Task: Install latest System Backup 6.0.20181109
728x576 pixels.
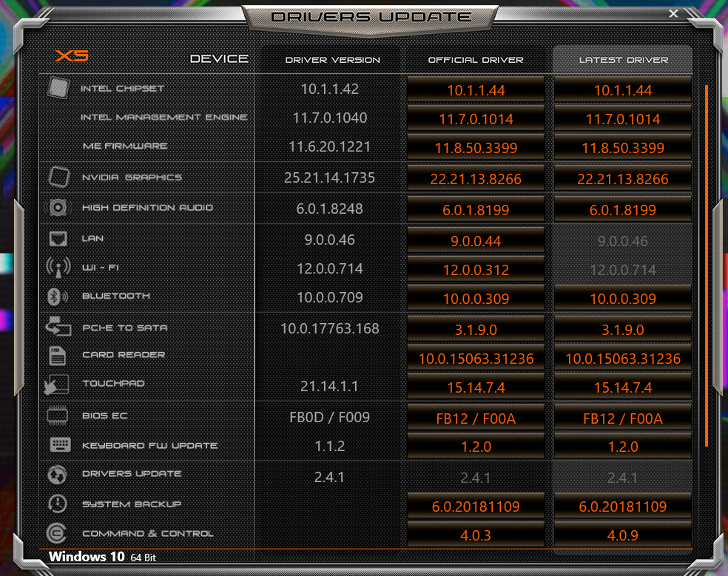Action: click(623, 506)
